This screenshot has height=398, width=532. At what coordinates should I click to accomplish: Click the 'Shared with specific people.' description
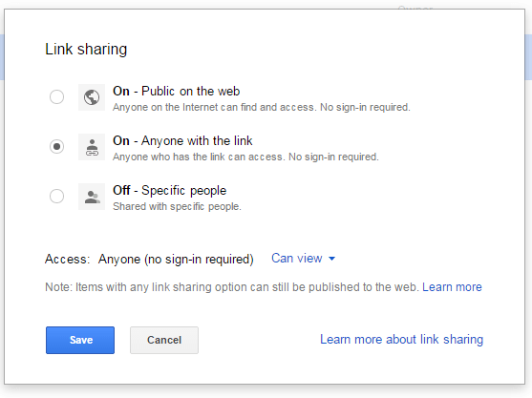(x=177, y=206)
